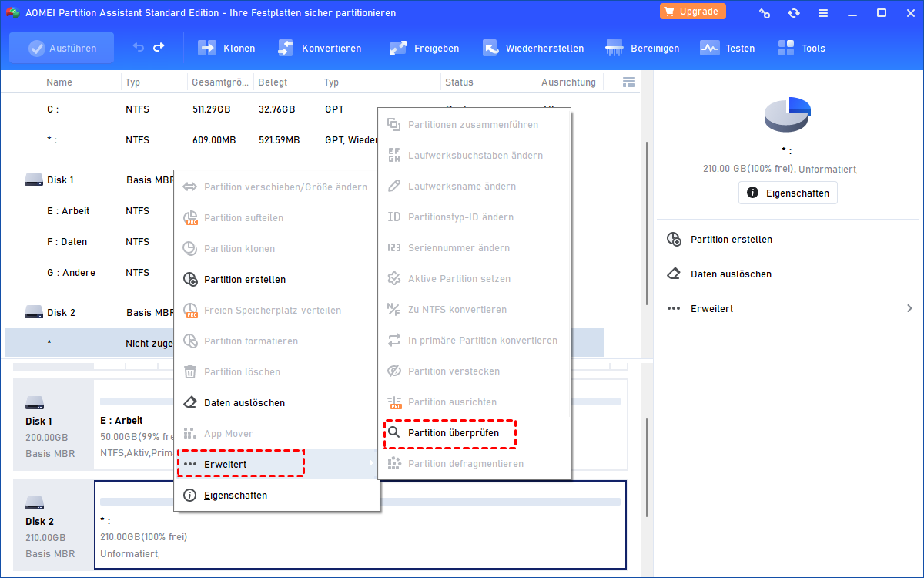Screen dimensions: 924x578
Task: Choose Eigenschaften in the context menu
Action: [276, 496]
